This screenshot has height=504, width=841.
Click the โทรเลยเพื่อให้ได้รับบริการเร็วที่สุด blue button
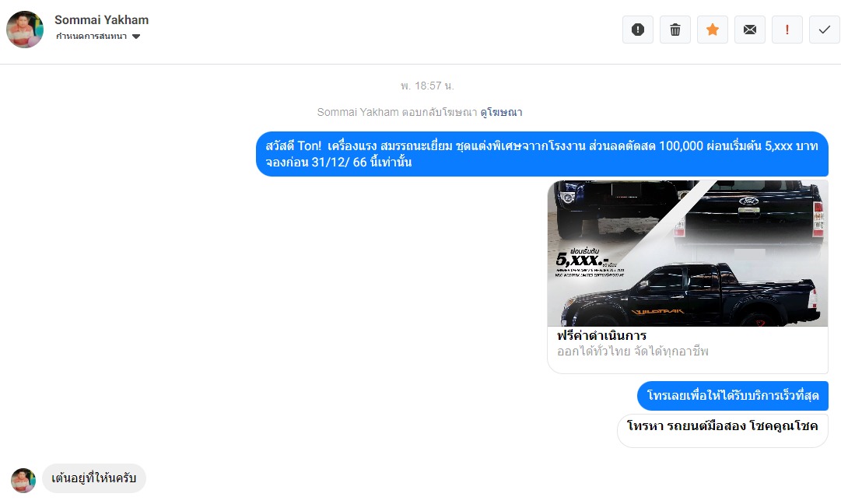tap(733, 396)
